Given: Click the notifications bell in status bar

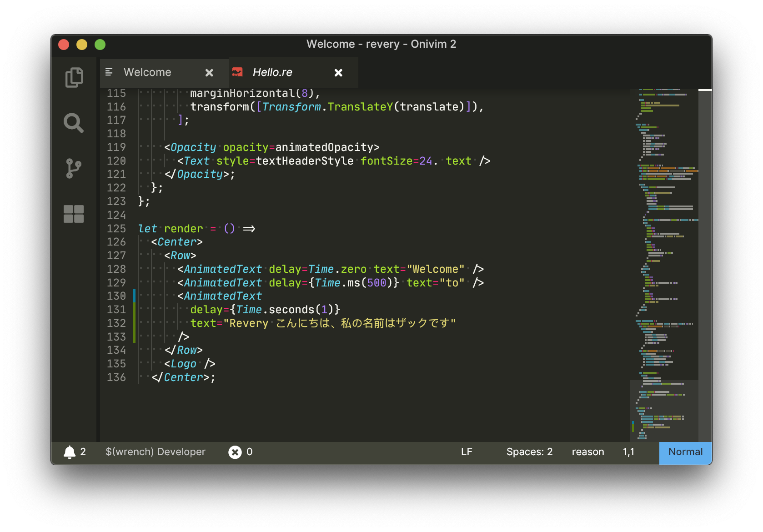Looking at the screenshot, I should tap(70, 452).
